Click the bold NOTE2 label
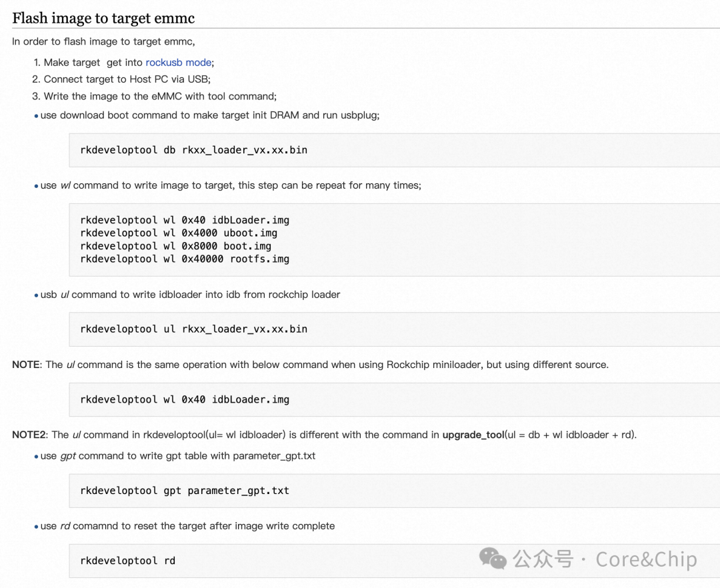720x588 pixels. 29,435
